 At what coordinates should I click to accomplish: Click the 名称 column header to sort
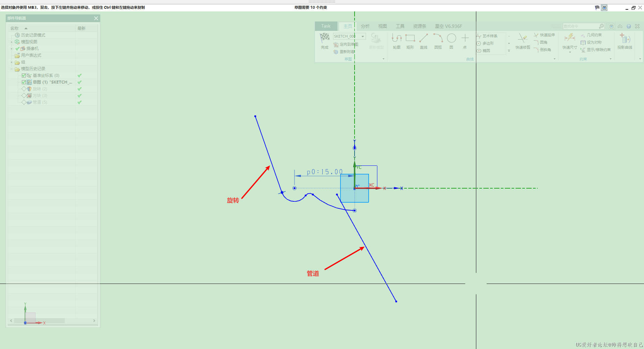pos(42,28)
